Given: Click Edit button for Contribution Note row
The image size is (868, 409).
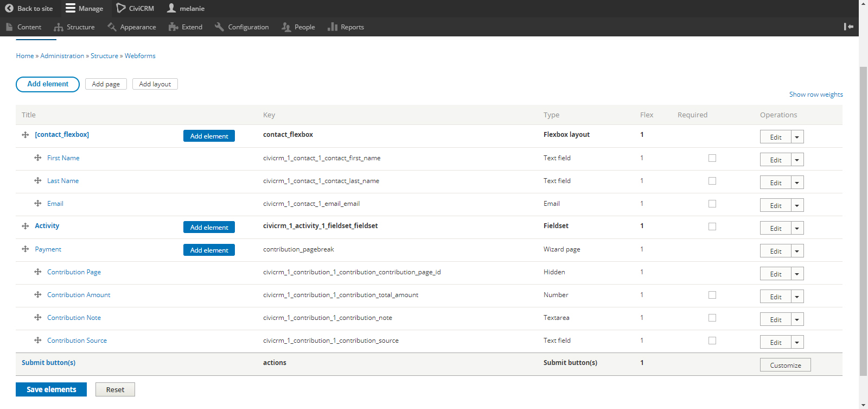Looking at the screenshot, I should point(776,319).
